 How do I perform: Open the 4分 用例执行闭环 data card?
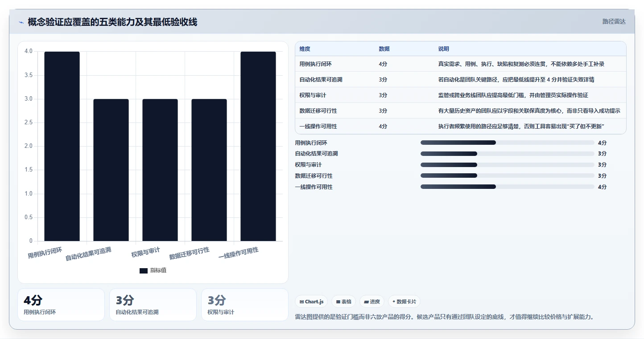pos(61,305)
